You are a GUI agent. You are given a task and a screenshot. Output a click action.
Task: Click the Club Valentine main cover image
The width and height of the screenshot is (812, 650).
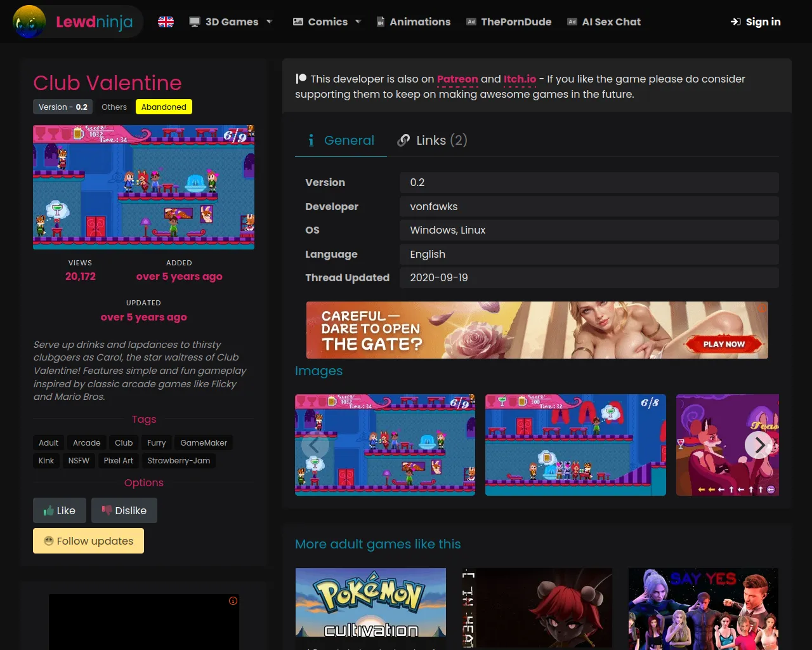[144, 187]
